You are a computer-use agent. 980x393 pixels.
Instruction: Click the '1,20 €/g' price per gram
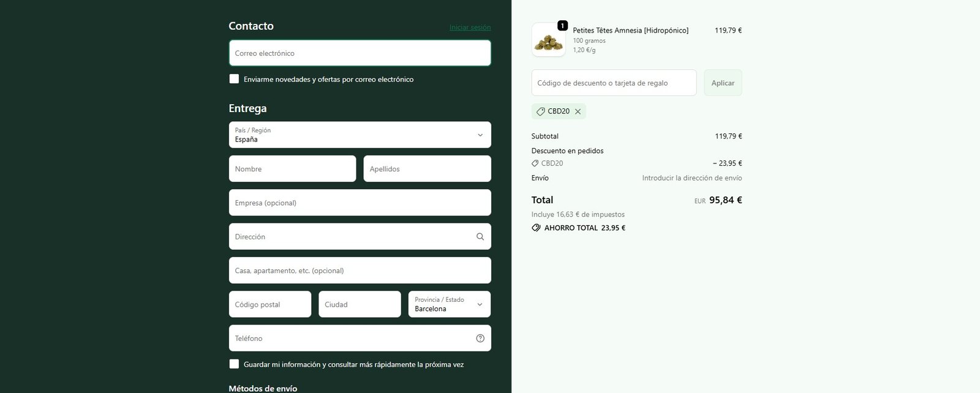click(x=584, y=50)
